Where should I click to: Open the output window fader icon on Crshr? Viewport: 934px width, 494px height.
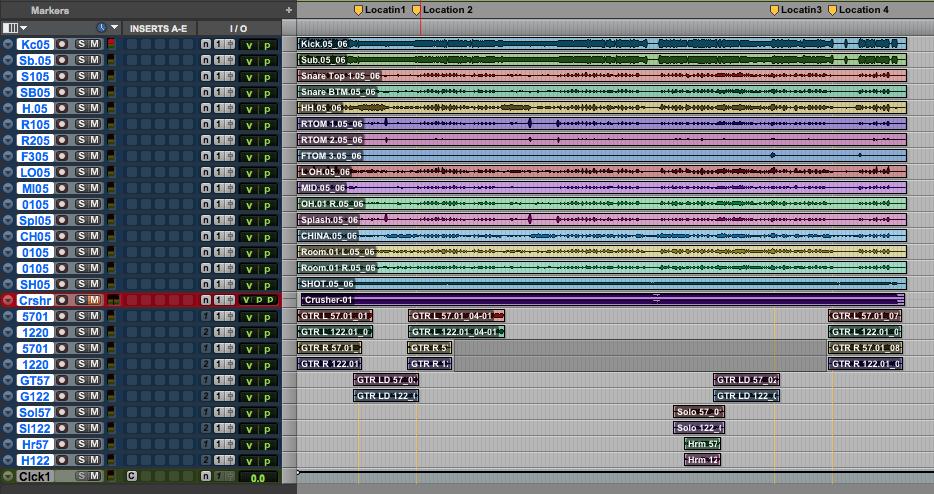229,300
